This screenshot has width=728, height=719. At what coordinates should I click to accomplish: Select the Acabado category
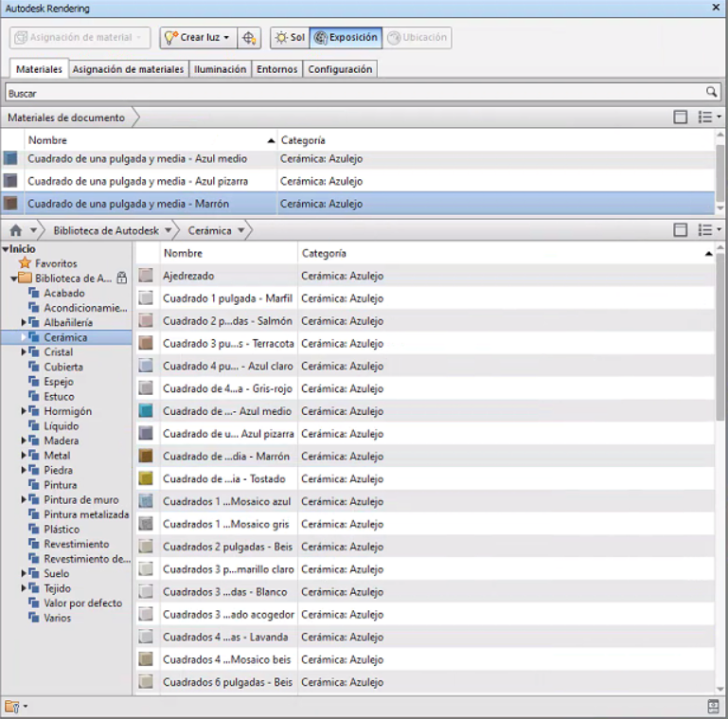(x=64, y=293)
